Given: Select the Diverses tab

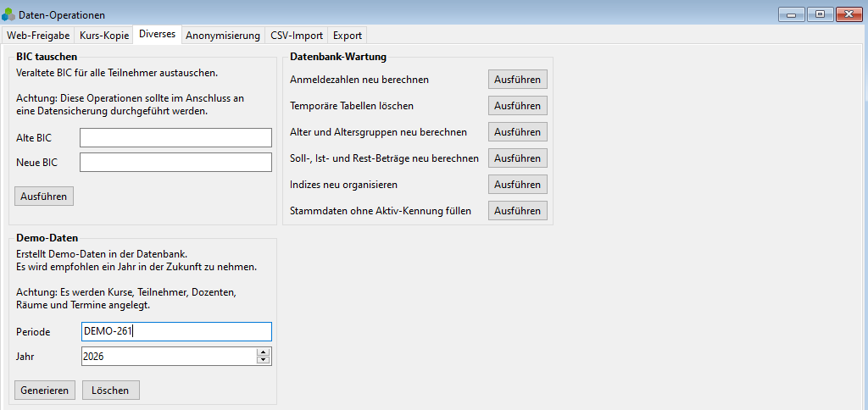Looking at the screenshot, I should [x=157, y=34].
